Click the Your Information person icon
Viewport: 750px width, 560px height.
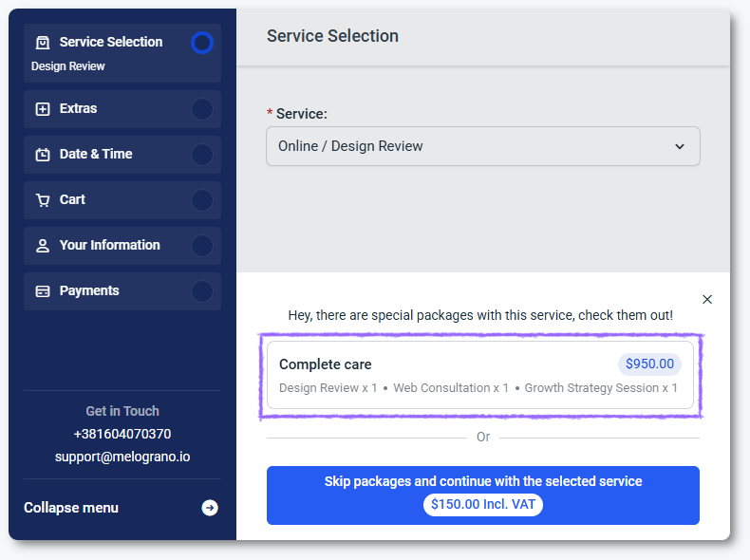pyautogui.click(x=42, y=246)
